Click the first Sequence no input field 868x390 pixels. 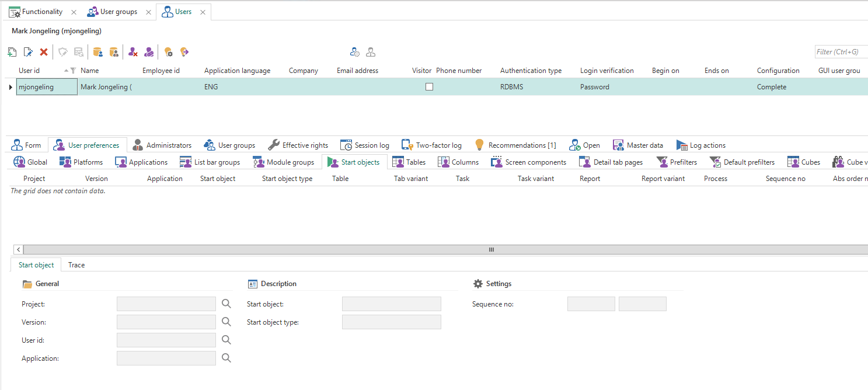[x=591, y=304]
